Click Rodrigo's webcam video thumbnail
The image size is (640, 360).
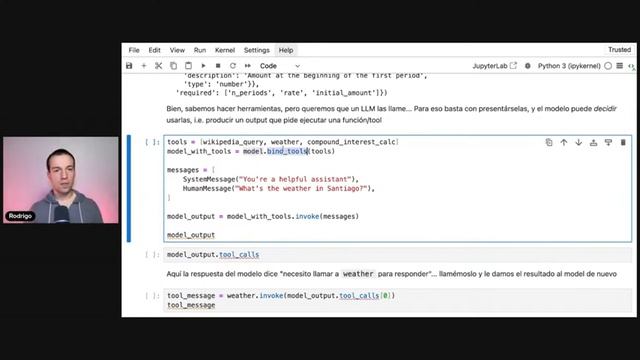pos(61,180)
